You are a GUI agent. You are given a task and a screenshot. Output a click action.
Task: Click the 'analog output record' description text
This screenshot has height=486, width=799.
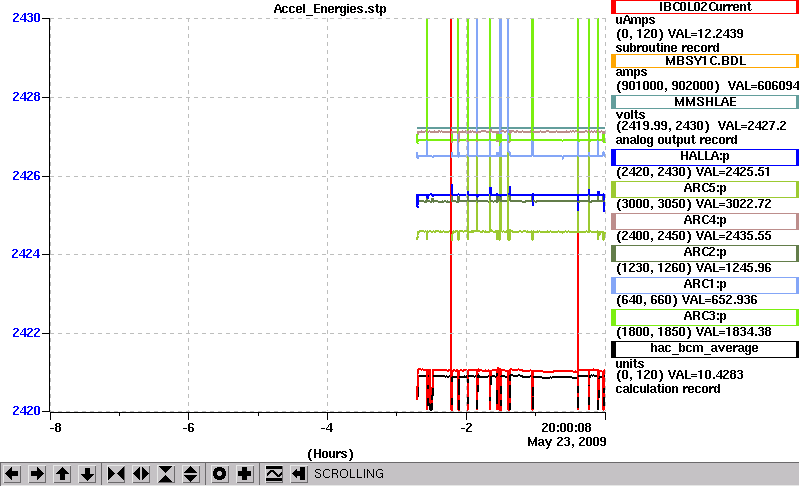pyautogui.click(x=677, y=140)
